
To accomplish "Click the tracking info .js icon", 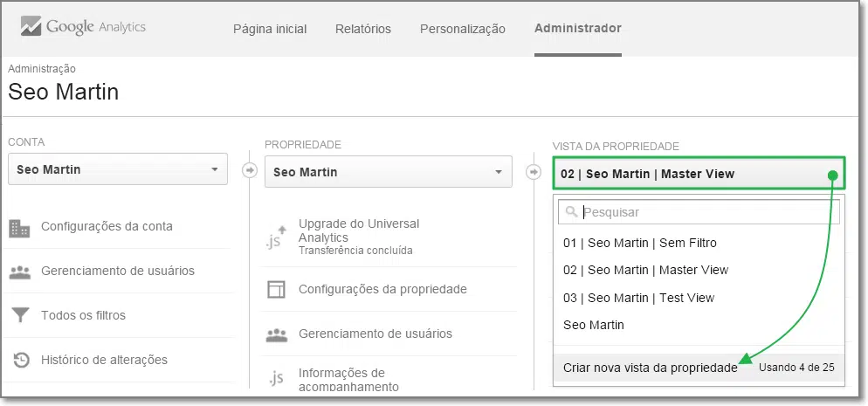I will point(276,378).
